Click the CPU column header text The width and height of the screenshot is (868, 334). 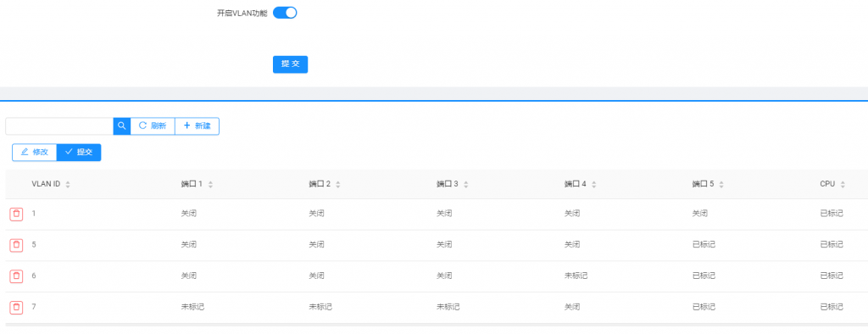[x=827, y=184]
